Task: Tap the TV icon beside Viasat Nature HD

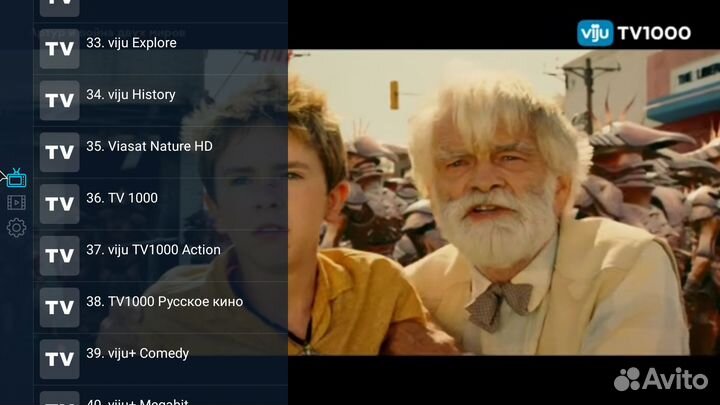Action: (60, 152)
